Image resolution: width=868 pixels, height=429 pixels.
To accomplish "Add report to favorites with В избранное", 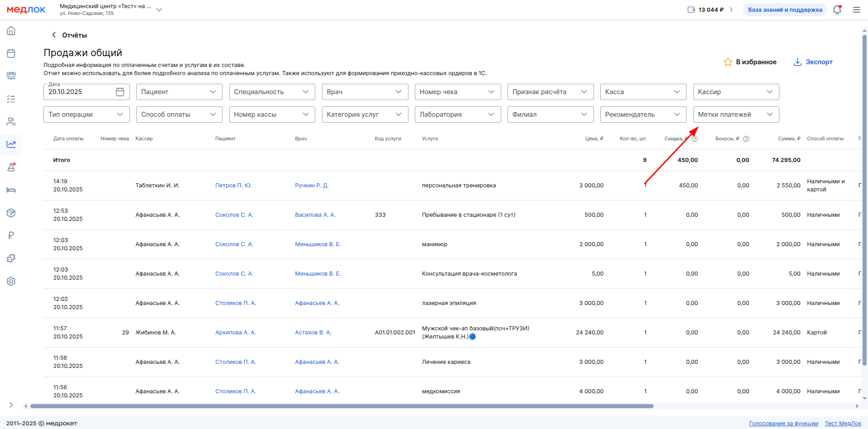I will pyautogui.click(x=750, y=62).
